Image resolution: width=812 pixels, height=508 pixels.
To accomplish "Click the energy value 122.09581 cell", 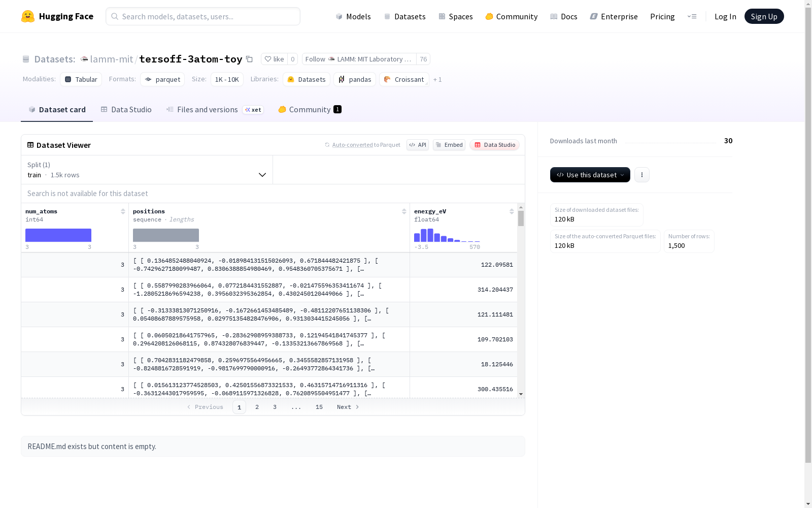I will point(463,265).
